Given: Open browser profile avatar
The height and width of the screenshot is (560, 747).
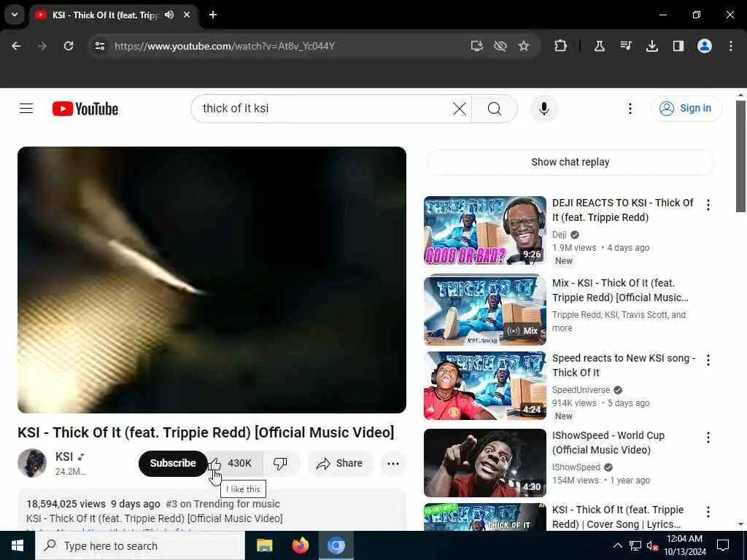Looking at the screenshot, I should 704,46.
